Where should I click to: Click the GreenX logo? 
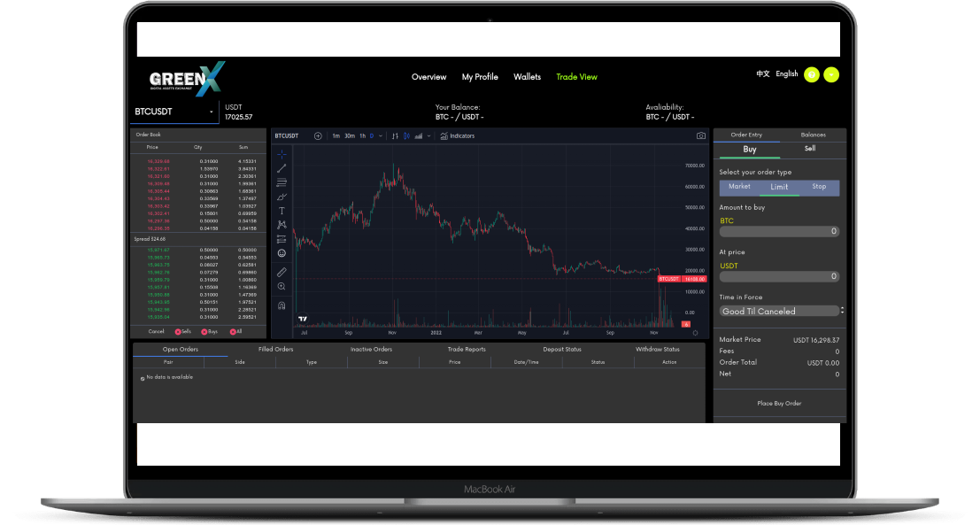click(186, 79)
